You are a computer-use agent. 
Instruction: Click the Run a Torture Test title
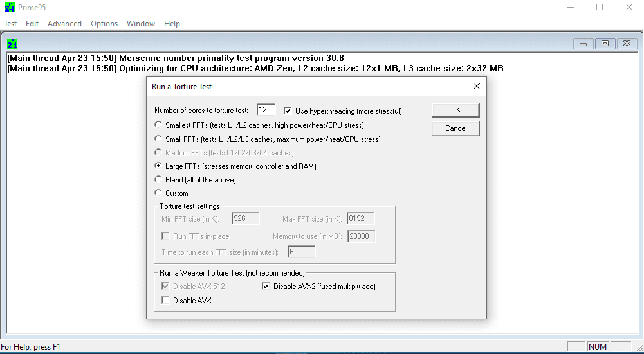pos(181,87)
